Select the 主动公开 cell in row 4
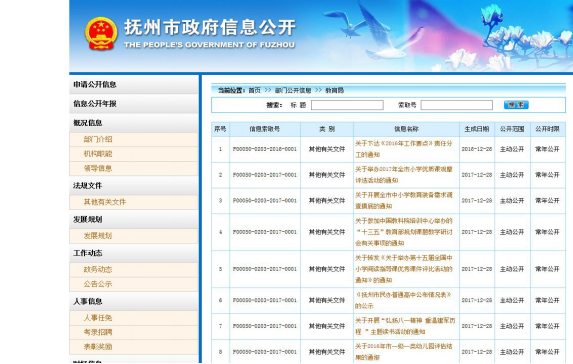573x364 pixels. click(512, 232)
